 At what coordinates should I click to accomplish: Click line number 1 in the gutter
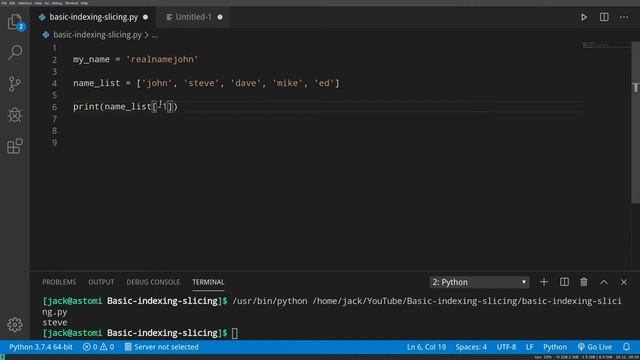(x=54, y=48)
